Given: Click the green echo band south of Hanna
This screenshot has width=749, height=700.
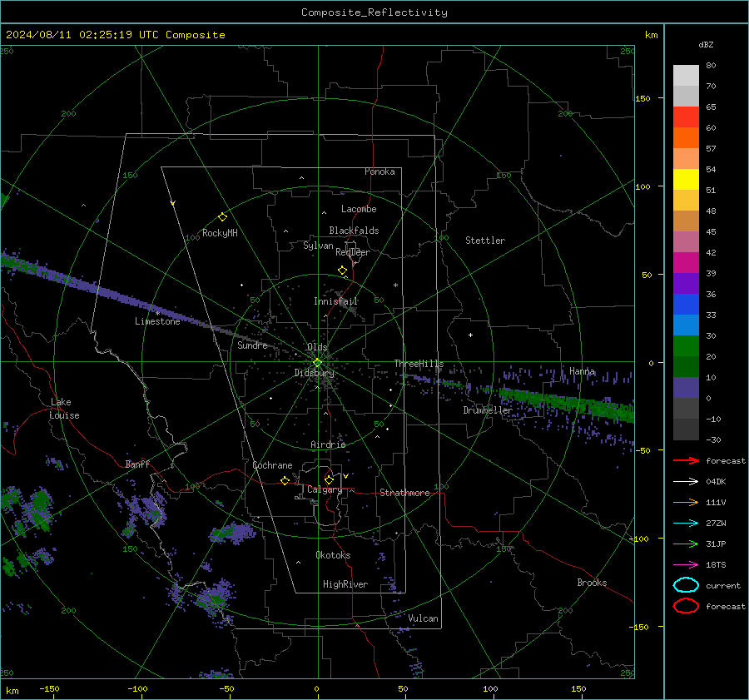Looking at the screenshot, I should coord(568,405).
